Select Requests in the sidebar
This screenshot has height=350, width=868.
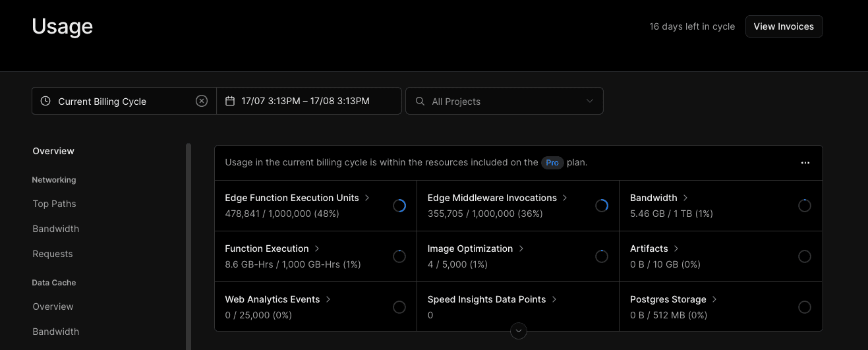click(x=53, y=254)
